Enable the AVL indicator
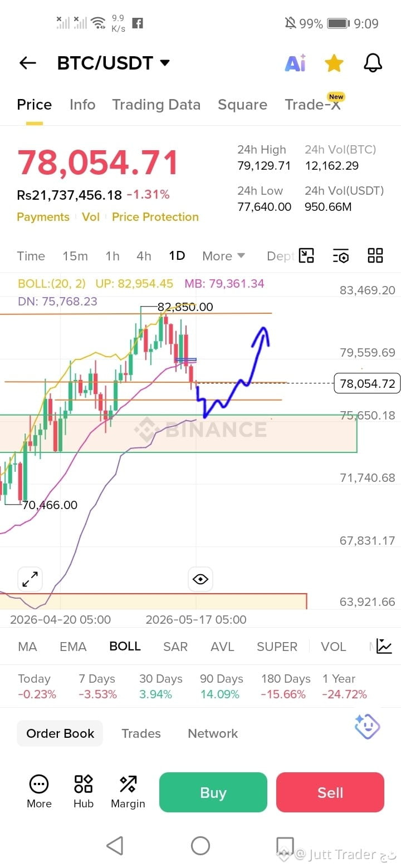Screen dimensions: 401x868 (222, 647)
